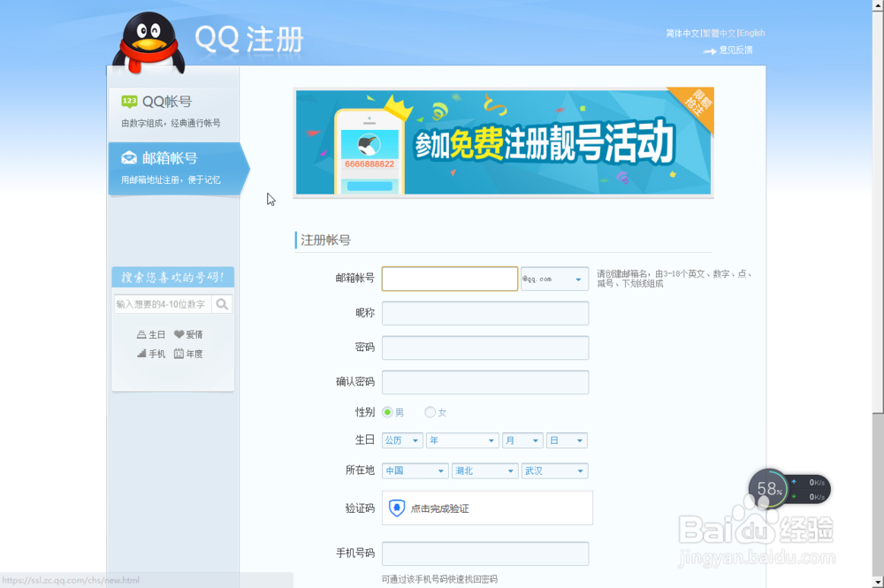Switch language to English
The height and width of the screenshot is (588, 884).
tap(752, 34)
